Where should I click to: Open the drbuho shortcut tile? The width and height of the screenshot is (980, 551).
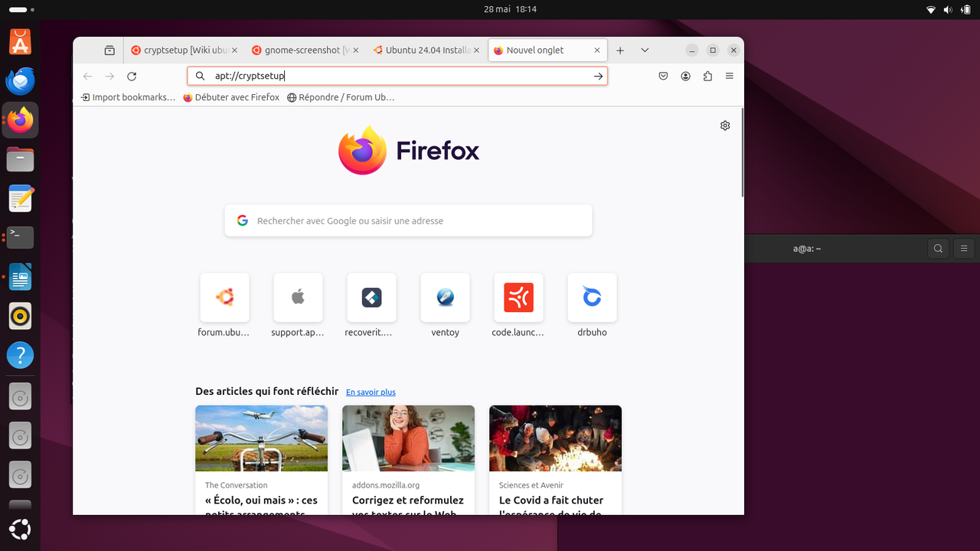click(x=592, y=305)
